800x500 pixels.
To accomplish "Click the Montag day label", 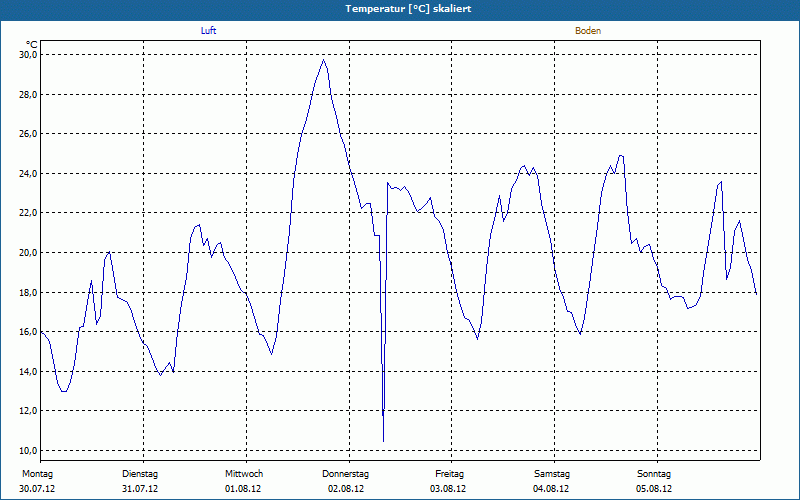I will (37, 474).
